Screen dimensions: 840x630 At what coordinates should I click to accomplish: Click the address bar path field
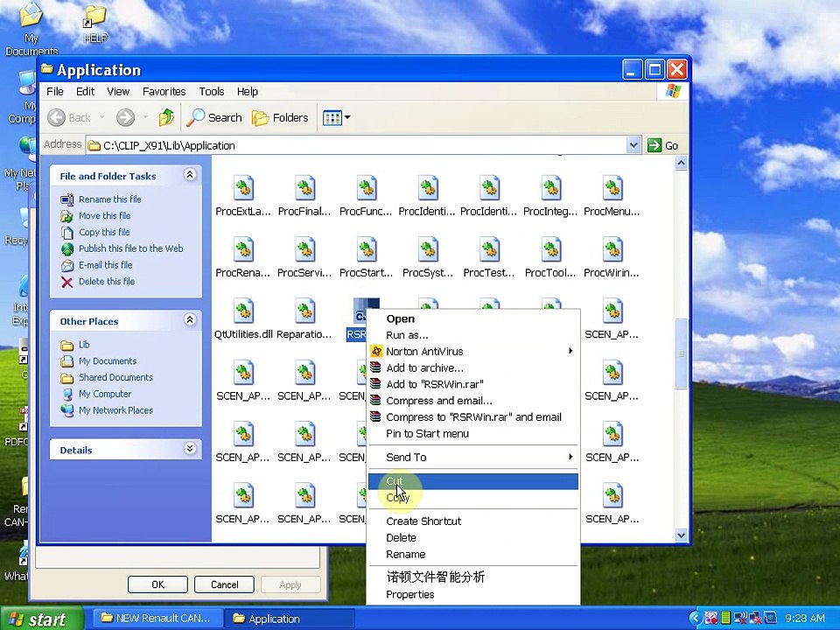[356, 145]
